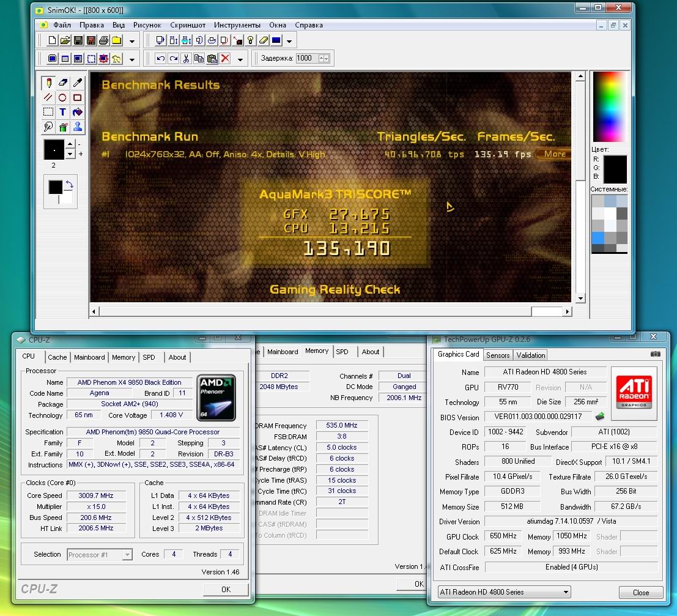Open About tab in front CPU-Z
This screenshot has width=677, height=616.
[x=177, y=357]
